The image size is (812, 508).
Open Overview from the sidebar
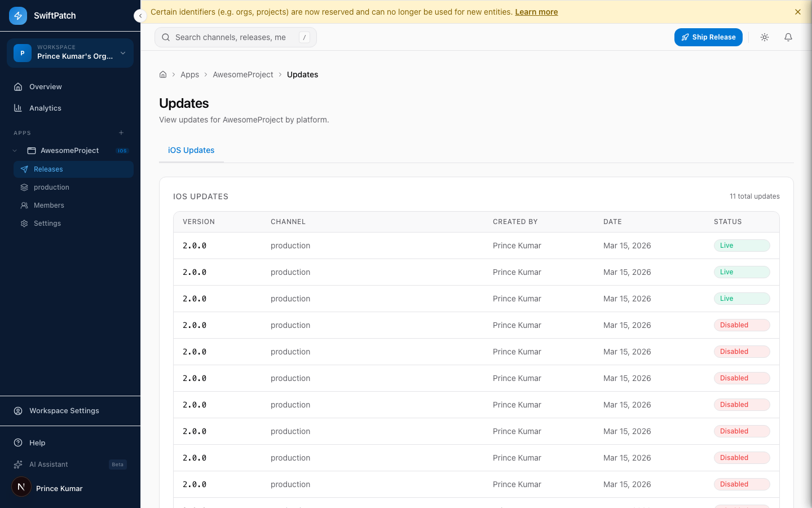click(x=45, y=86)
